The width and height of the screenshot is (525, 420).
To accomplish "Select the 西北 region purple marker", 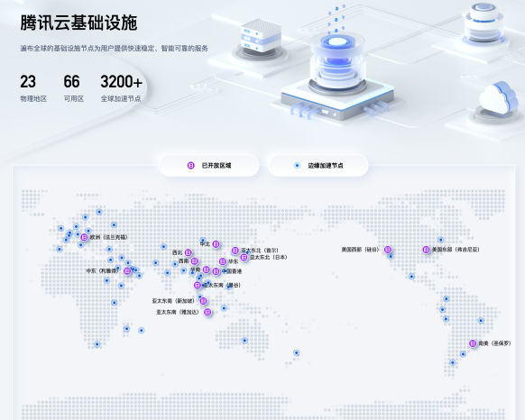I will coord(189,252).
